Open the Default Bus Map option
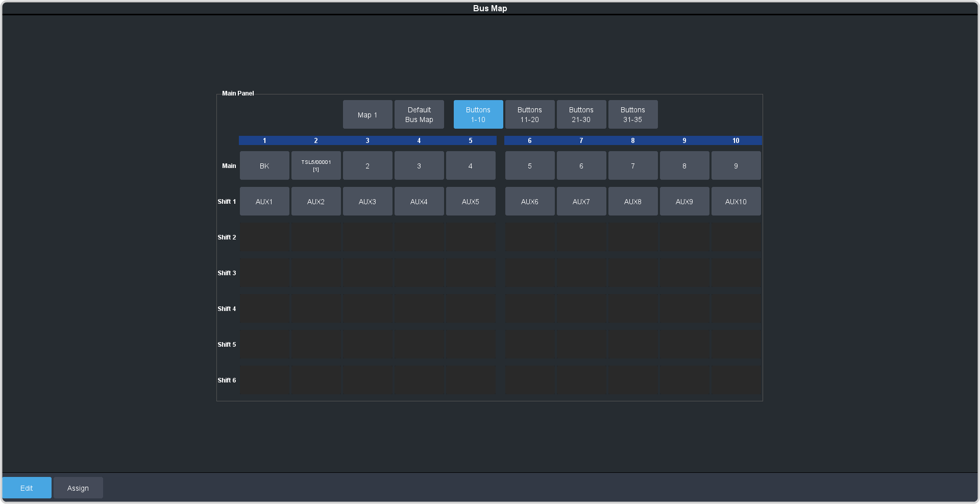Image resolution: width=980 pixels, height=504 pixels. [x=419, y=114]
